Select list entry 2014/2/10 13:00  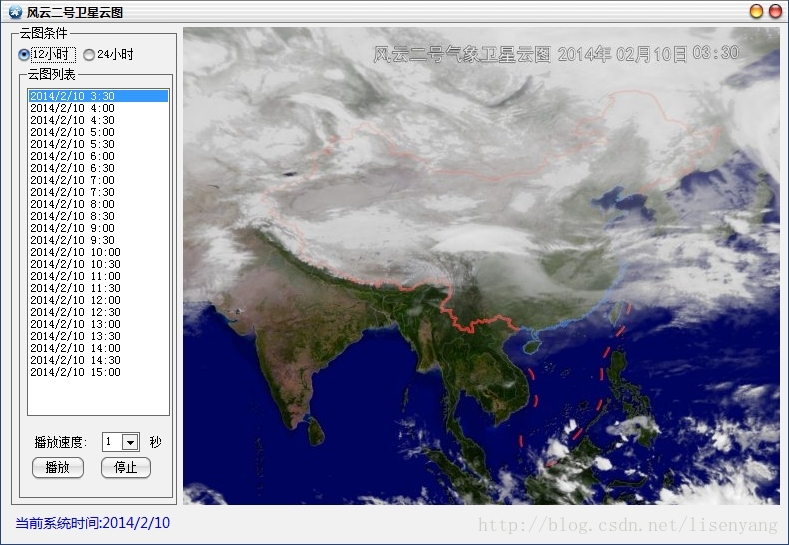click(98, 325)
